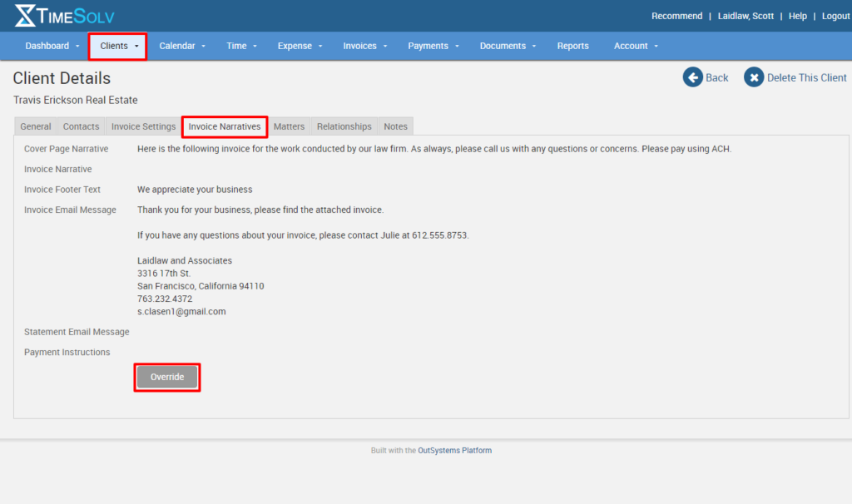Open the Help link
The image size is (852, 504).
coord(797,15)
